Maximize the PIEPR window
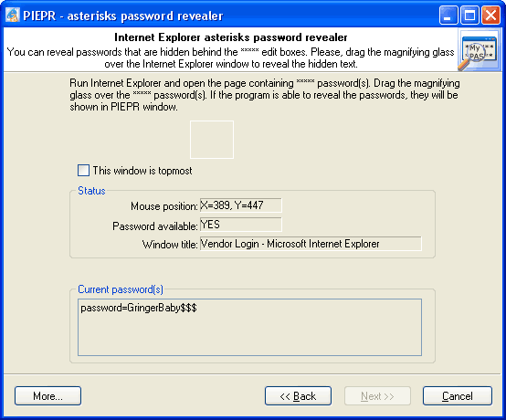 click(x=469, y=16)
